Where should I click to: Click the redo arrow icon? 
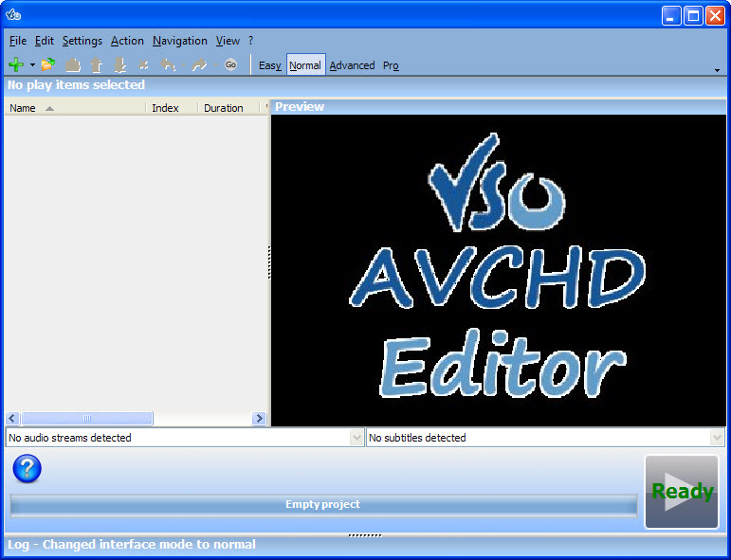tap(199, 64)
